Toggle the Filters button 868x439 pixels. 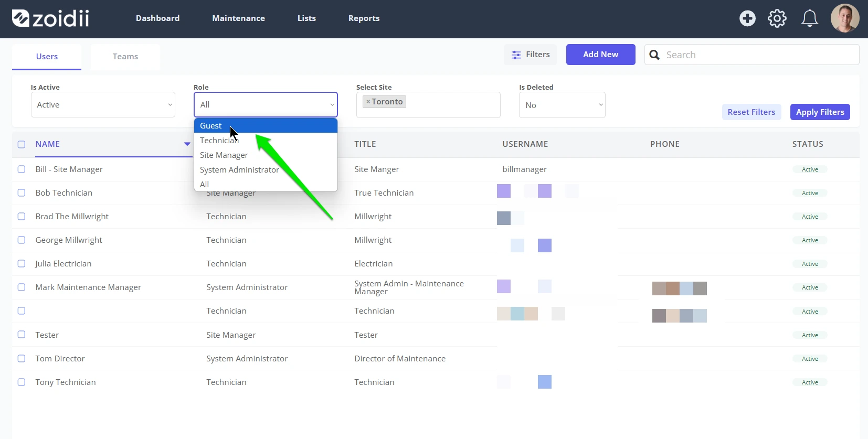click(x=530, y=55)
